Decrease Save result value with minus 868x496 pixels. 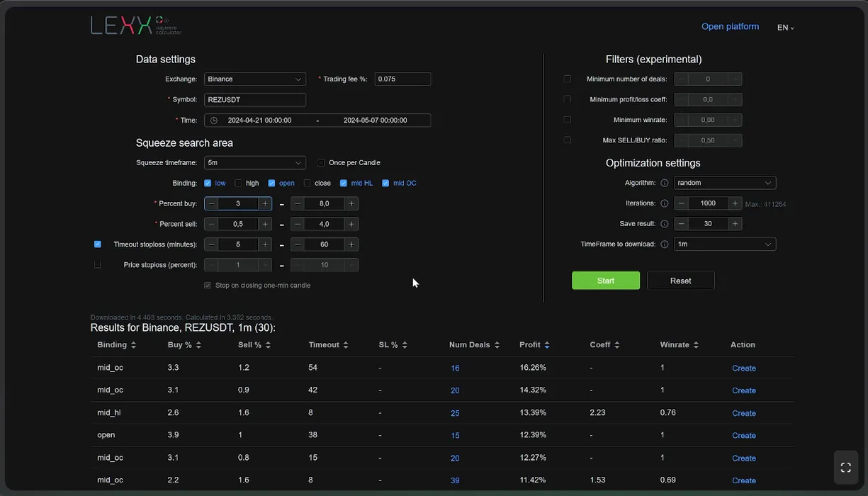click(681, 224)
